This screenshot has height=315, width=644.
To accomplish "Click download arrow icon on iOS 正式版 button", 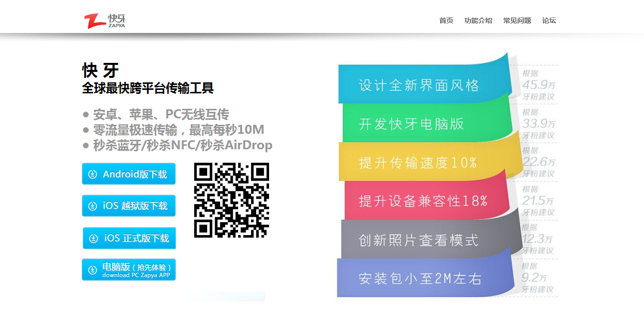I will click(93, 239).
